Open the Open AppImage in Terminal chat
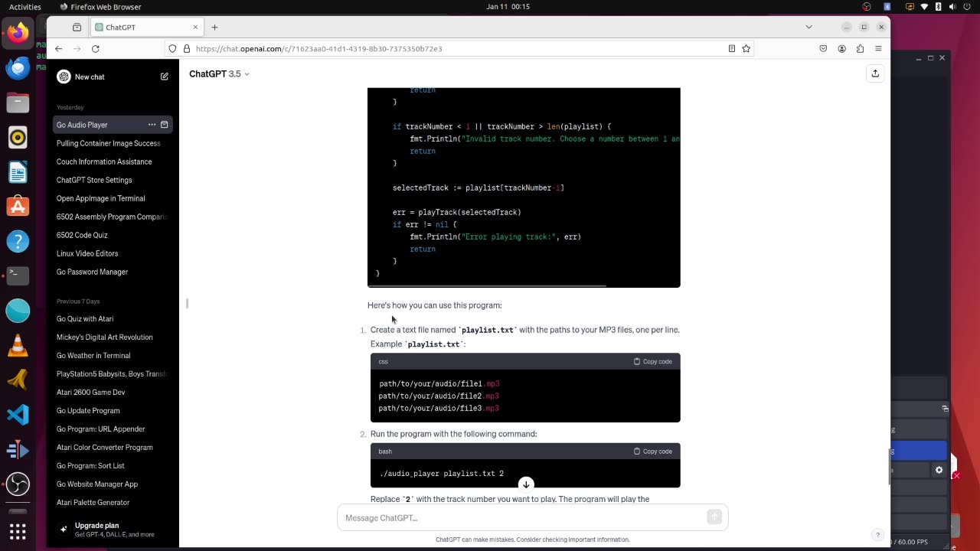Screen dimensions: 980x551 pos(112,198)
